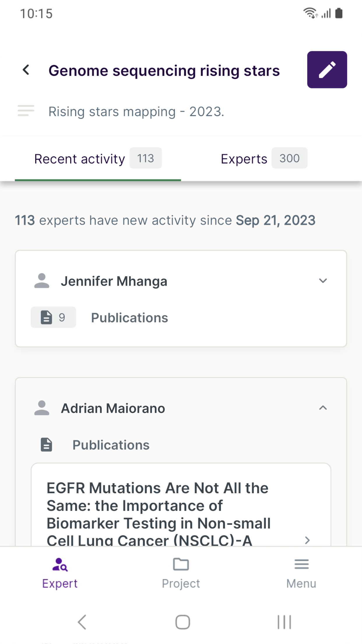Tap Jennifer Mhanga's Publications label
This screenshot has height=644, width=362.
pyautogui.click(x=130, y=318)
